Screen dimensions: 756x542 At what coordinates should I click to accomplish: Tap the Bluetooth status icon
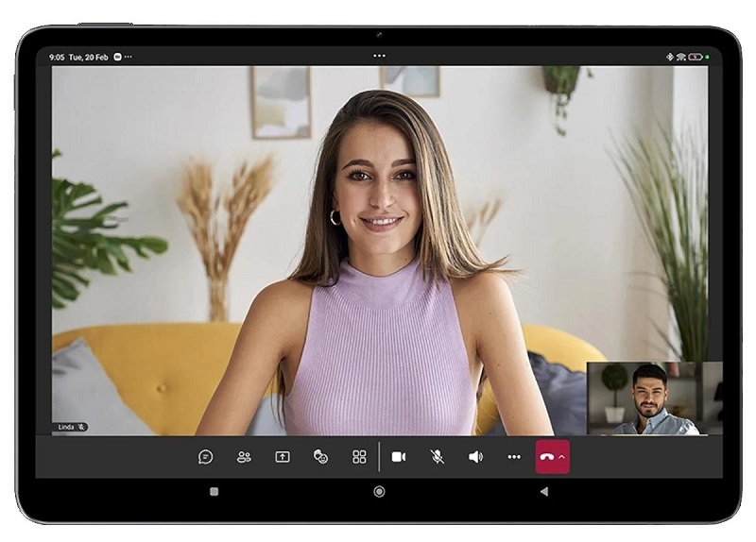[x=670, y=57]
